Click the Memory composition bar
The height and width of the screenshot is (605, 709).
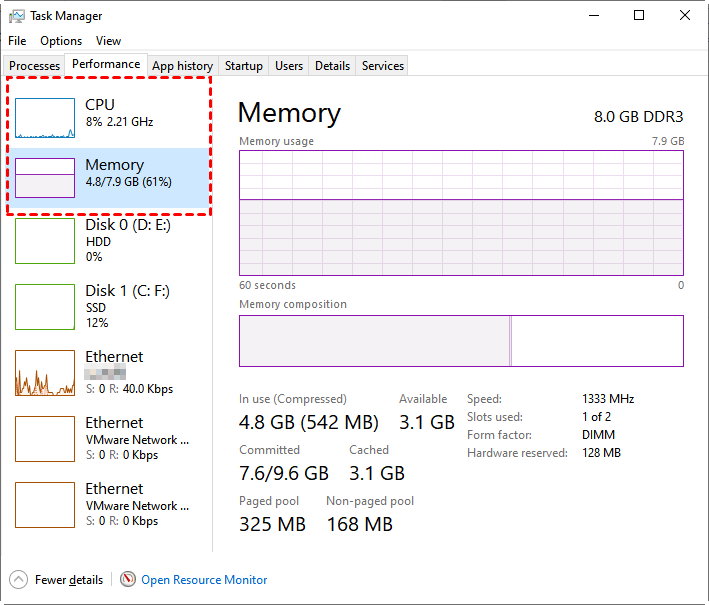tap(461, 341)
